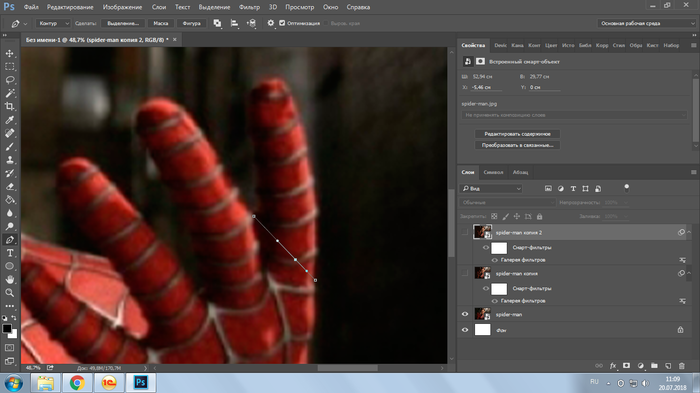Image resolution: width=700 pixels, height=393 pixels.
Task: Show the spider-man копия 2 layer
Action: coord(465,232)
